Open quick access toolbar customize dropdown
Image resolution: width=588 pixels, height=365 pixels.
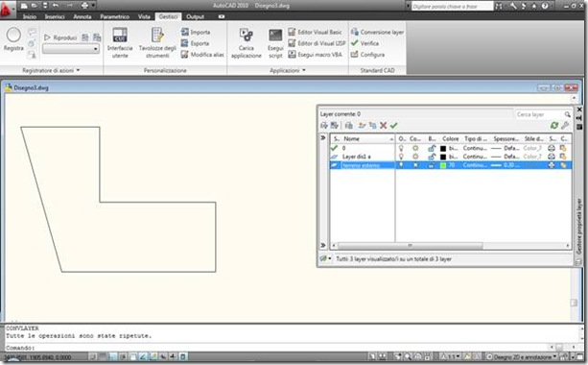coord(93,5)
